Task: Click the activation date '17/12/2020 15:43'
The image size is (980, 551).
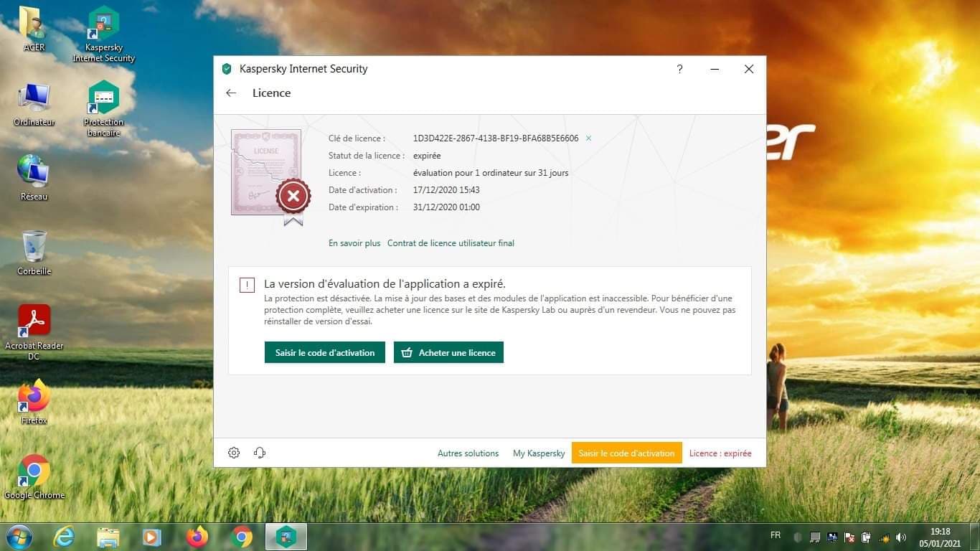Action: tap(446, 190)
